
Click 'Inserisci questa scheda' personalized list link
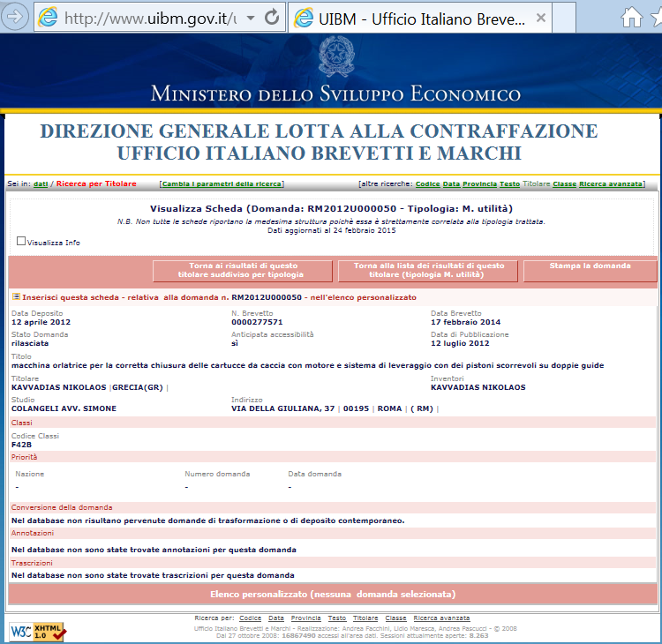tap(219, 297)
